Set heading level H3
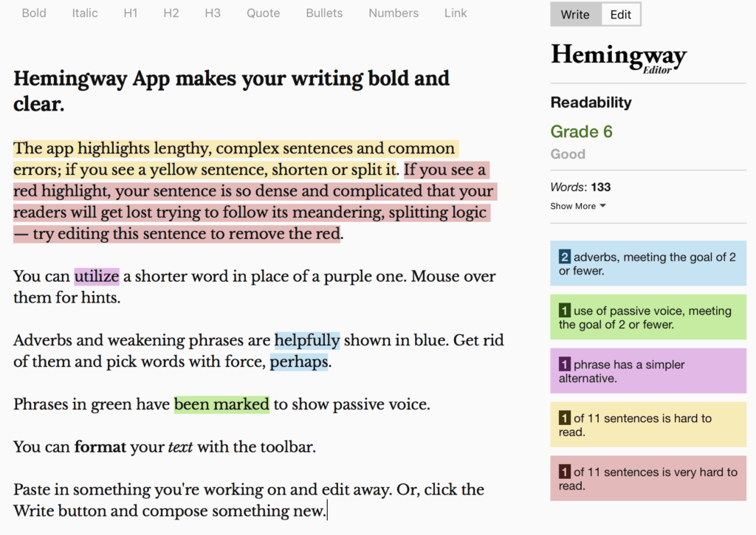The image size is (756, 535). pyautogui.click(x=213, y=13)
